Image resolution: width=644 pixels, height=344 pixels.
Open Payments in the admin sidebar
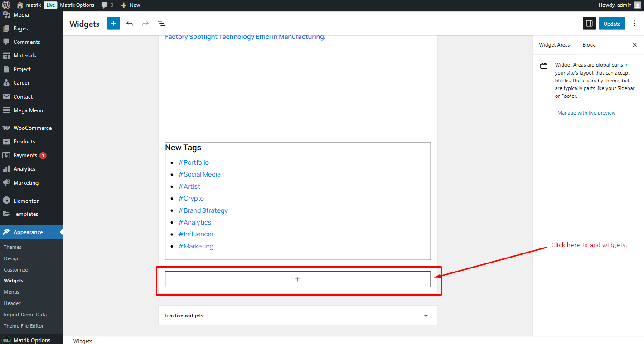[31, 155]
